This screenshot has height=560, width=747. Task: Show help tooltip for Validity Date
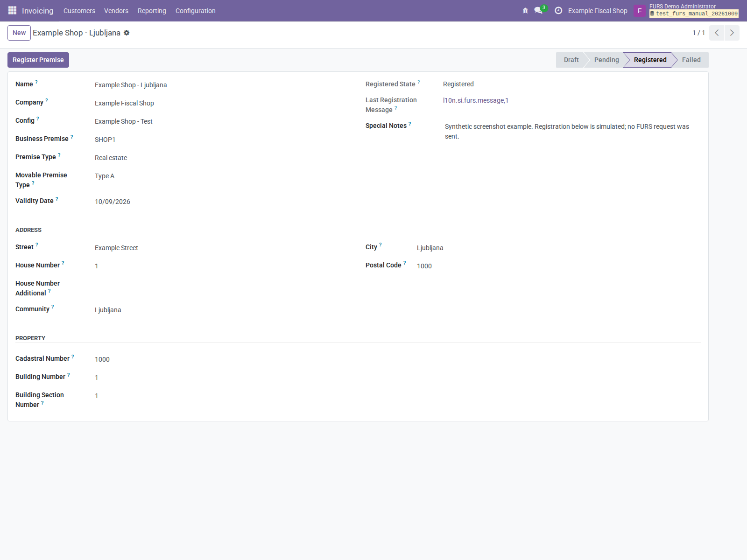57,199
